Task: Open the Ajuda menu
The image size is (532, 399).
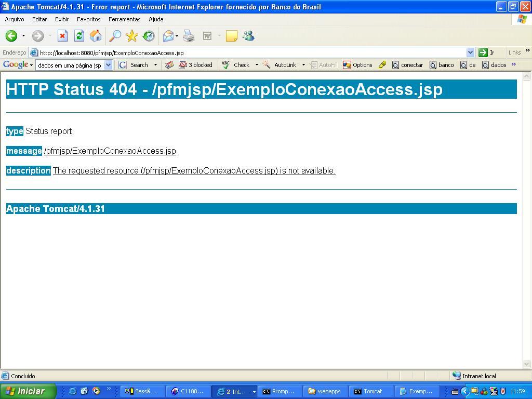Action: pyautogui.click(x=156, y=19)
